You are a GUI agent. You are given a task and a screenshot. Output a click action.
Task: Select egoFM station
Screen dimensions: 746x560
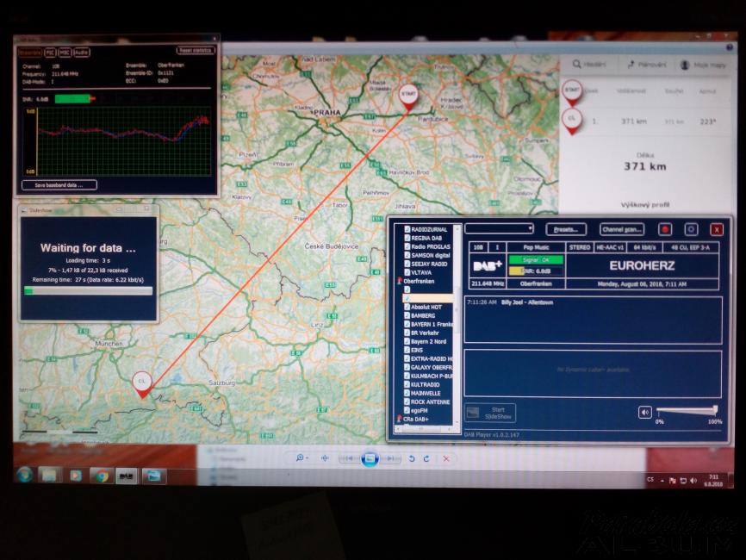pyautogui.click(x=419, y=411)
